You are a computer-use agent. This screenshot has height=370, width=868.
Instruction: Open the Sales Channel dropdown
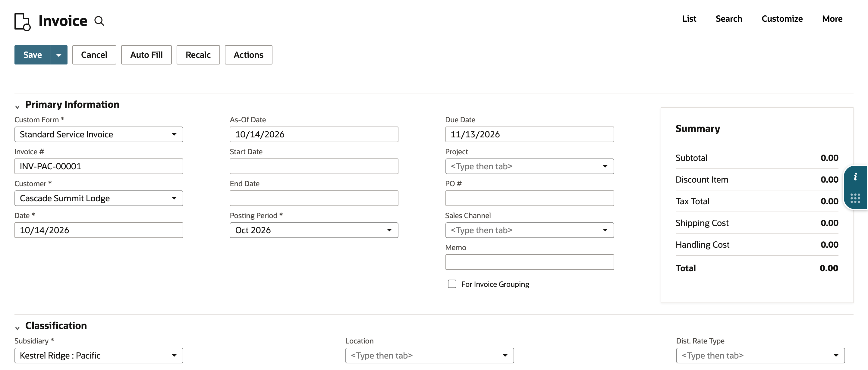coord(529,230)
